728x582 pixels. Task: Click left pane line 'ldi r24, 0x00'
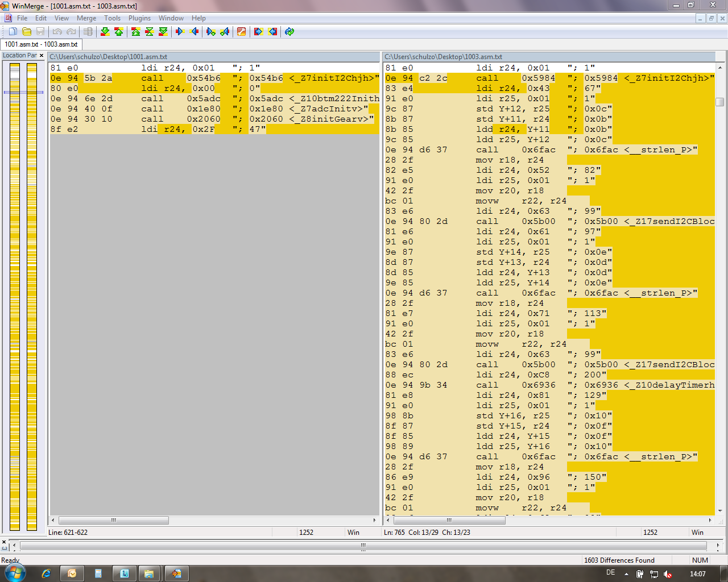coord(214,88)
